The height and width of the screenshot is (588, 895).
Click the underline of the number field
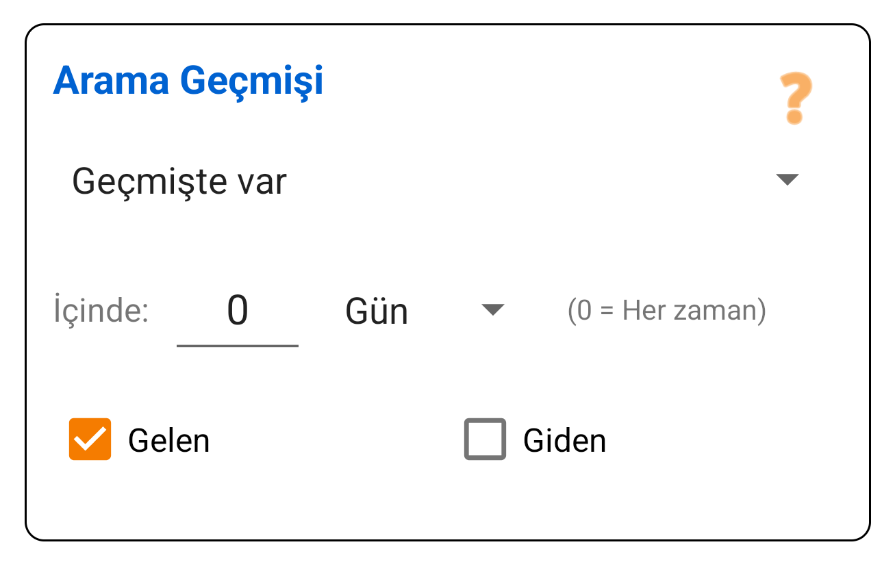pos(238,346)
